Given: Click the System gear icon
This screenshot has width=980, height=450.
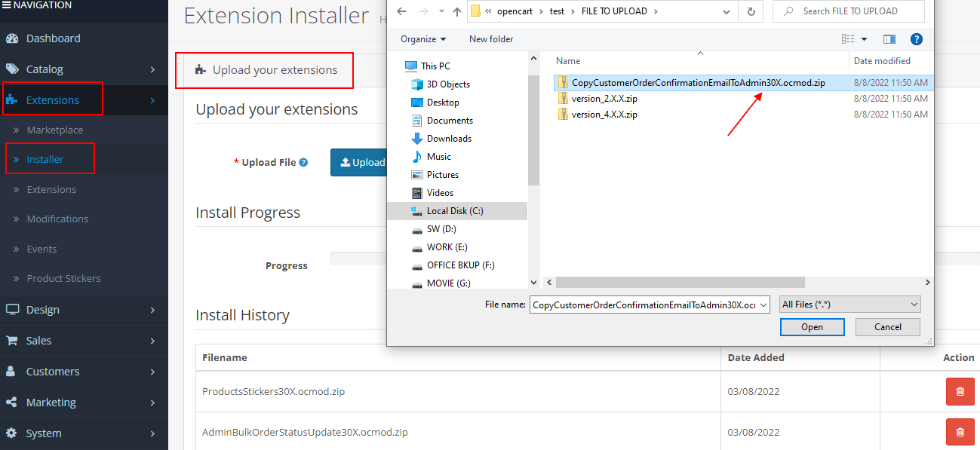Looking at the screenshot, I should pyautogui.click(x=12, y=433).
